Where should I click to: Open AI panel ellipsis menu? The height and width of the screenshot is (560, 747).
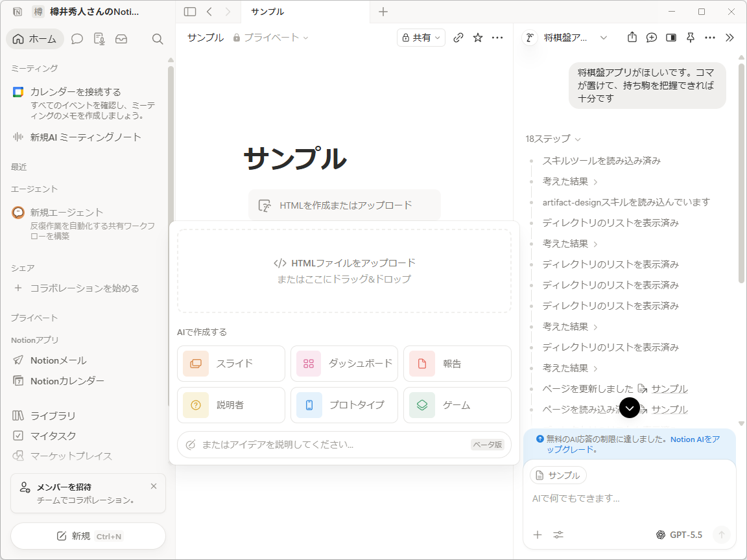[710, 38]
